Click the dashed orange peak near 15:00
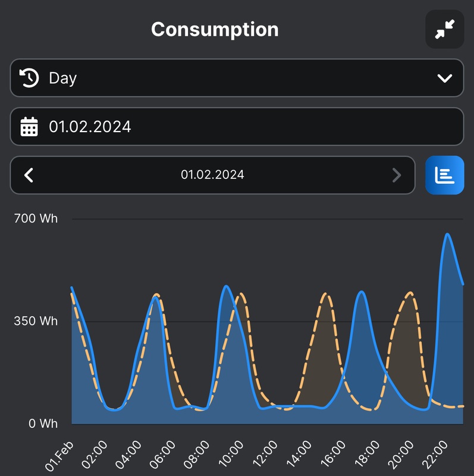 (x=325, y=294)
